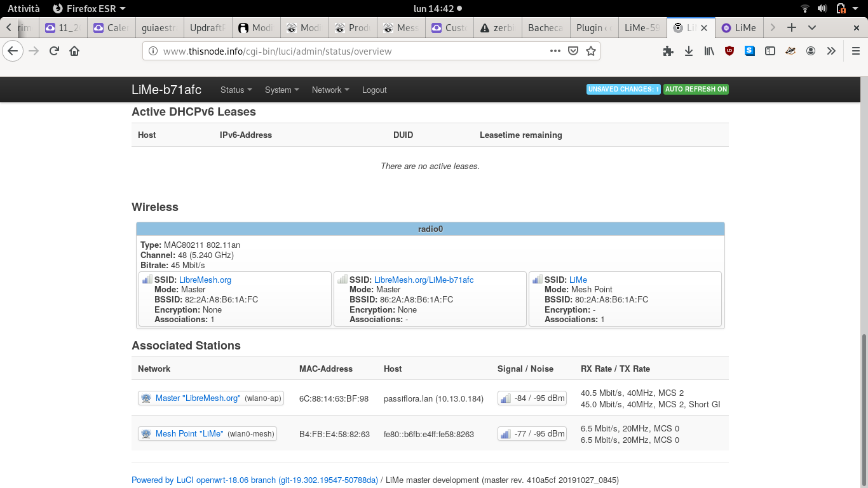This screenshot has width=868, height=488.
Task: Show more toolbar tools overflow
Action: click(x=831, y=51)
